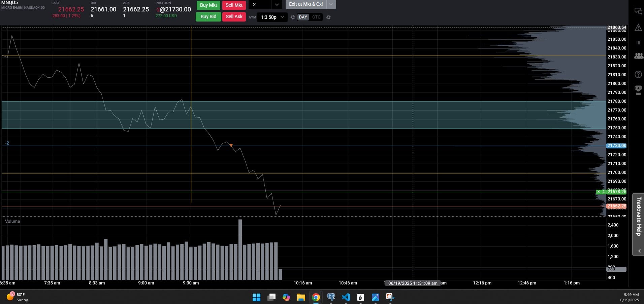Open the Windows Start menu

point(256,297)
